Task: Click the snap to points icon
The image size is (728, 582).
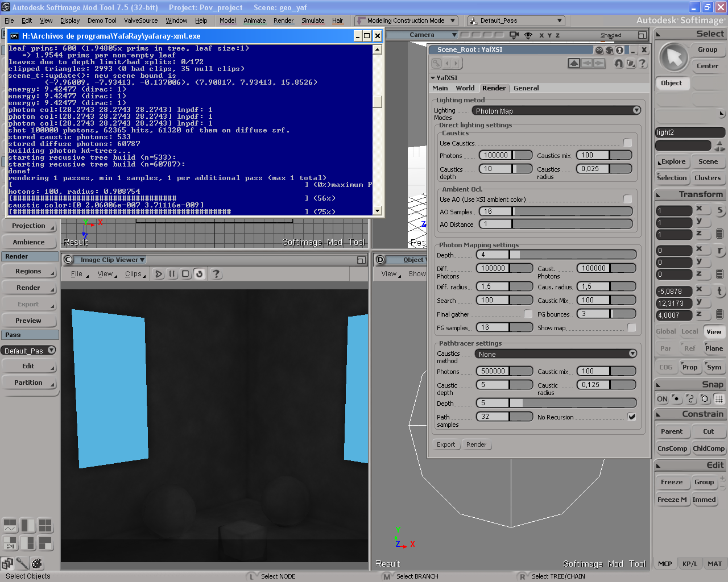Action: 676,398
